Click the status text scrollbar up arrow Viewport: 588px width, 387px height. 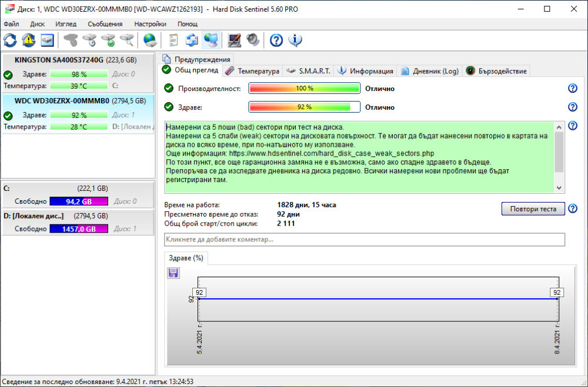click(x=559, y=127)
